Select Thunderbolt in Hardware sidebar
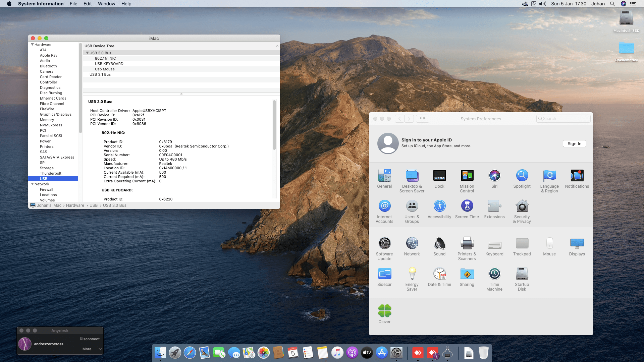 [51, 173]
